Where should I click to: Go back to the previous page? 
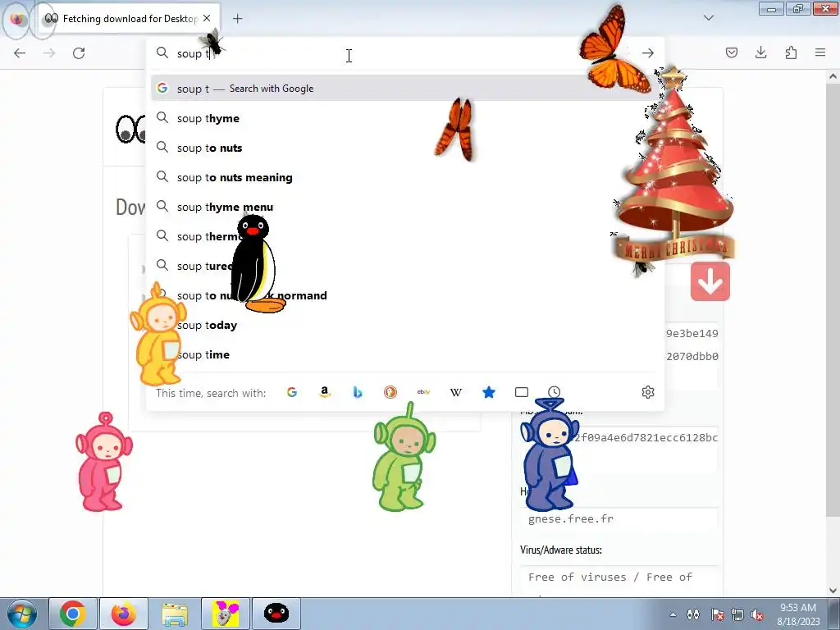[20, 53]
